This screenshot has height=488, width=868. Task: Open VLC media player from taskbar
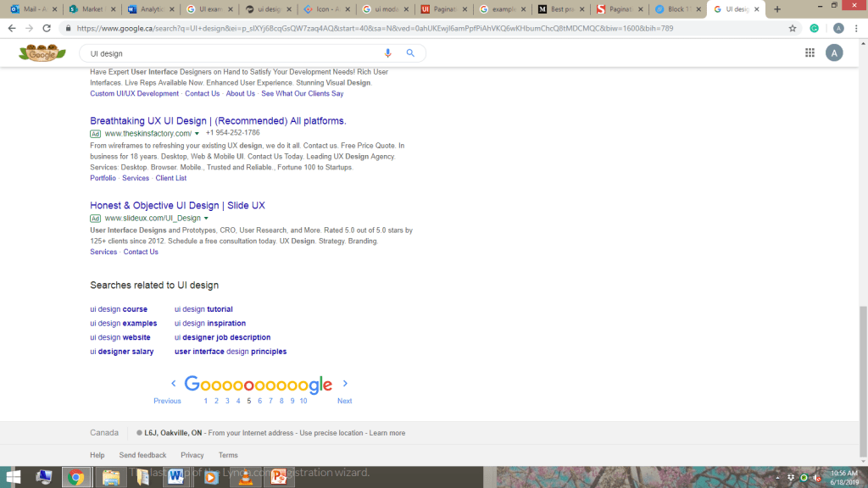point(245,477)
